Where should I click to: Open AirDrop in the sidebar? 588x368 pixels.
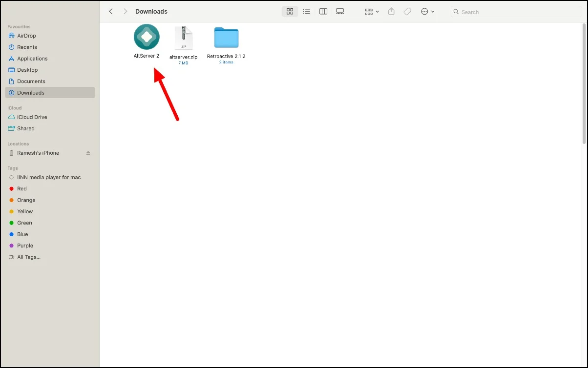click(50, 36)
